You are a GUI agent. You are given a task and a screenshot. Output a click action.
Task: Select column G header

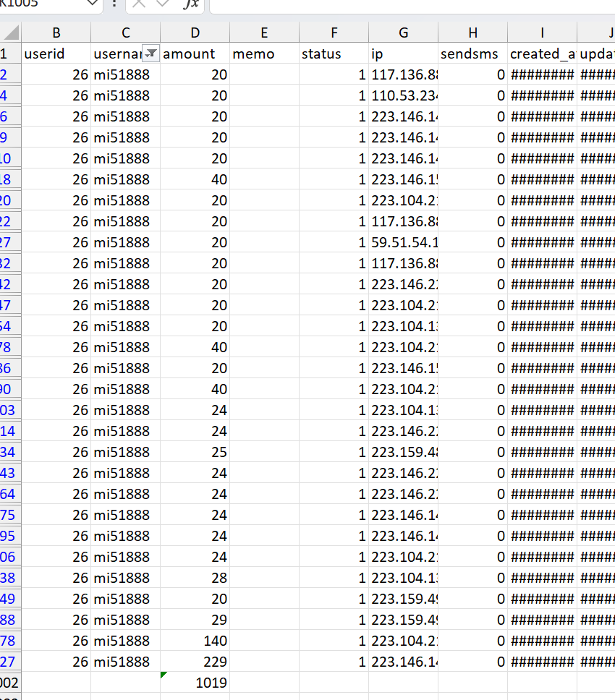coord(403,33)
